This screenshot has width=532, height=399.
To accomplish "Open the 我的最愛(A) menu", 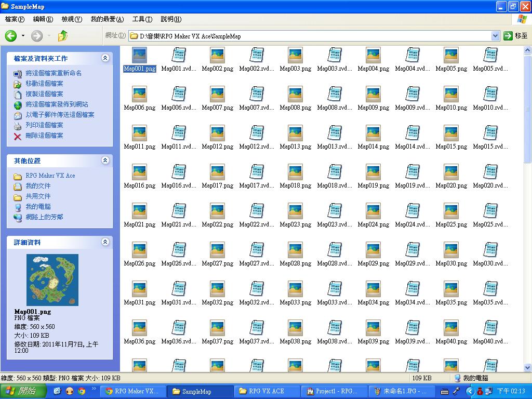I will click(x=107, y=19).
